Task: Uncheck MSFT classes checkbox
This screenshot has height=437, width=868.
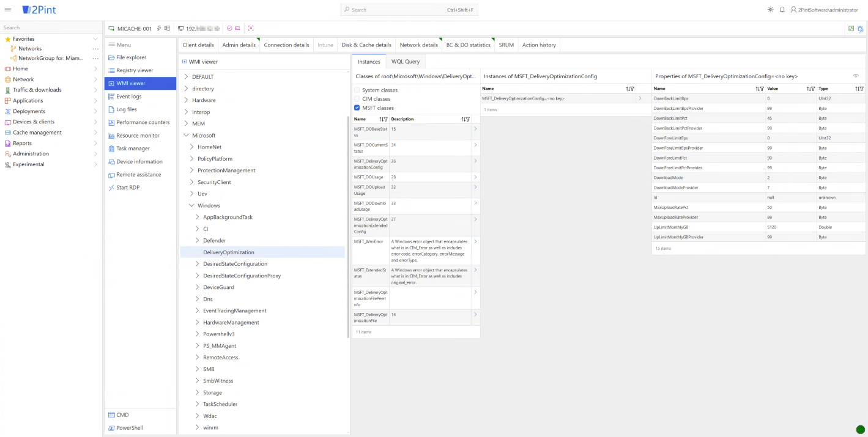Action: click(357, 108)
